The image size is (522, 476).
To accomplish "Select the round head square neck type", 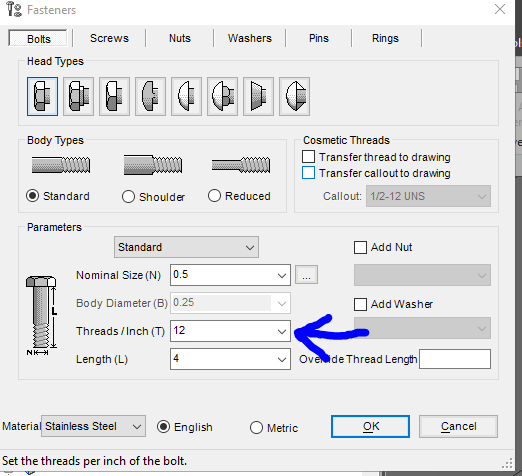I will click(222, 96).
